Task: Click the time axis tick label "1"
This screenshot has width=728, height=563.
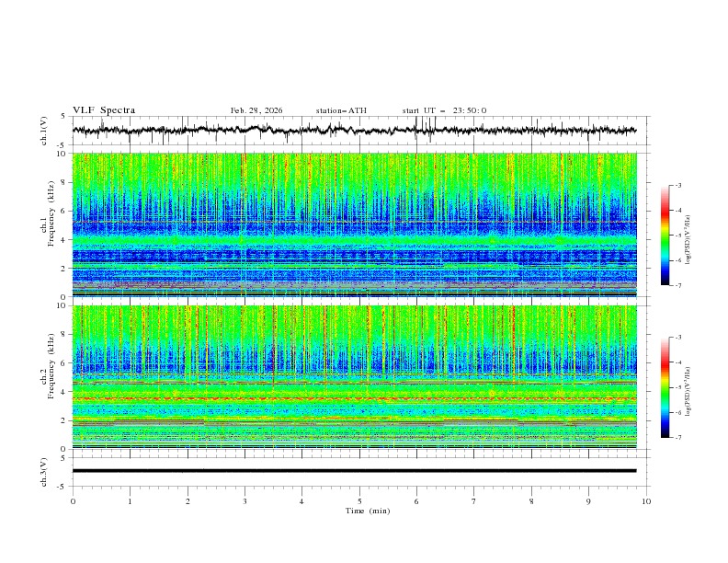Action: coord(131,501)
